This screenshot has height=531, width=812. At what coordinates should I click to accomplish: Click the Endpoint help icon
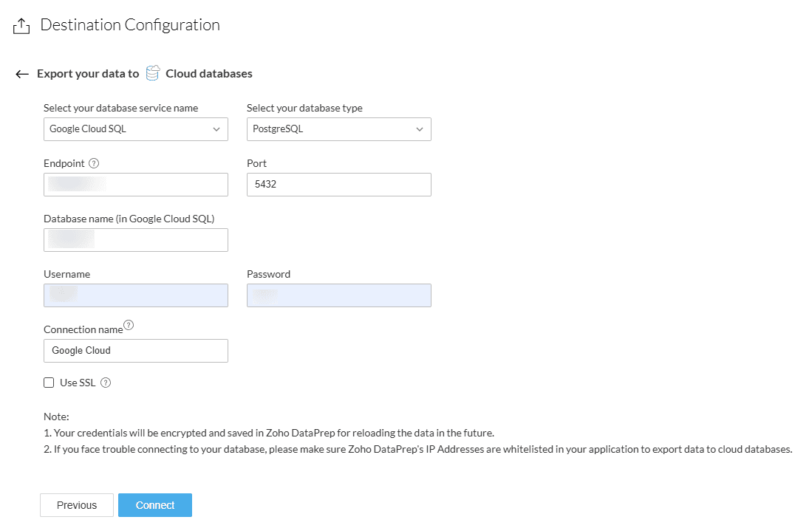pos(94,163)
